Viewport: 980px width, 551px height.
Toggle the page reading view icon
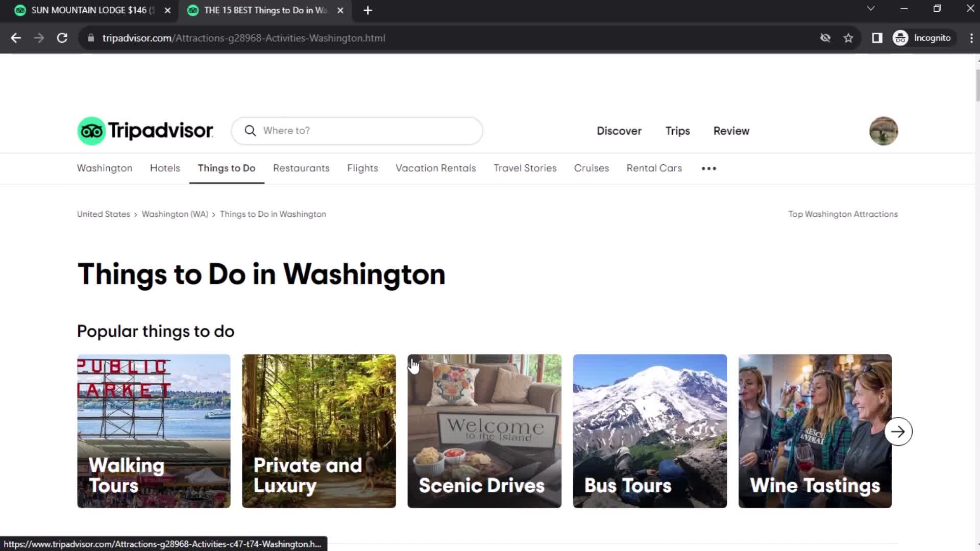pyautogui.click(x=877, y=38)
